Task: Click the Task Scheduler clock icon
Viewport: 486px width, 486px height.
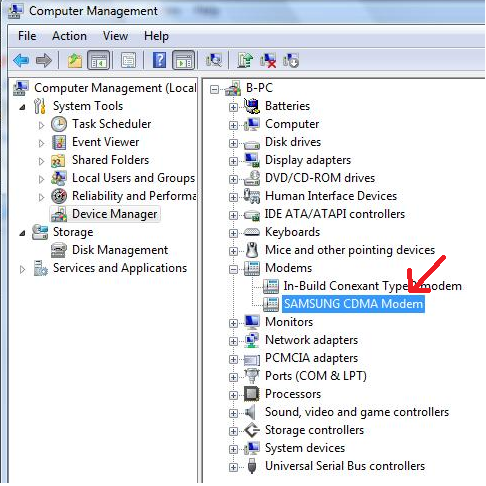Action: pyautogui.click(x=59, y=124)
